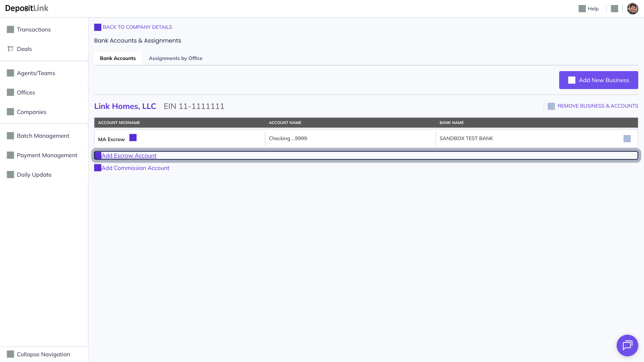The image size is (644, 362).
Task: Open Batch Management from sidebar
Action: 43,136
